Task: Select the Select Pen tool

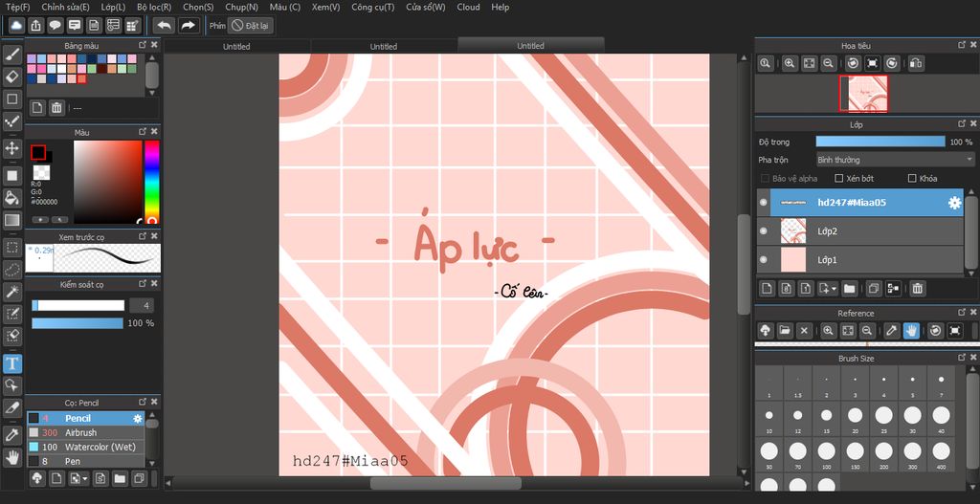Action: coord(11,314)
